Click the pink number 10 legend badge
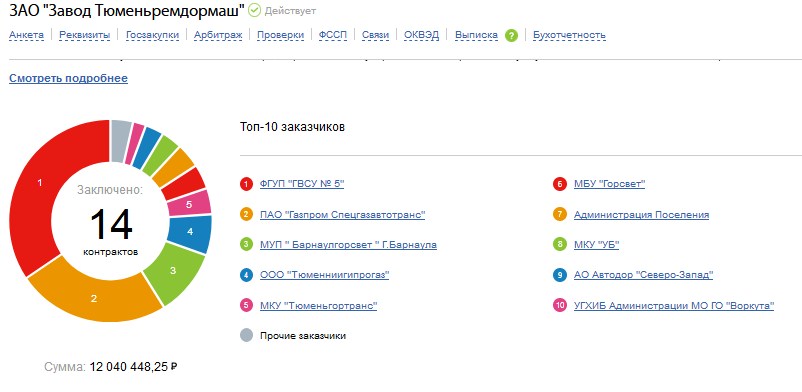 (560, 306)
